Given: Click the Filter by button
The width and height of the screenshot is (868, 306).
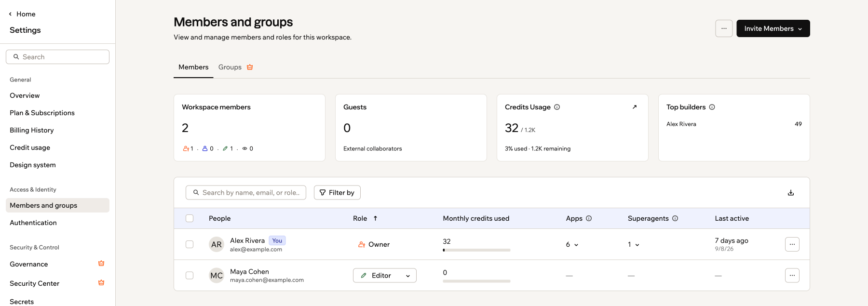Looking at the screenshot, I should [337, 193].
